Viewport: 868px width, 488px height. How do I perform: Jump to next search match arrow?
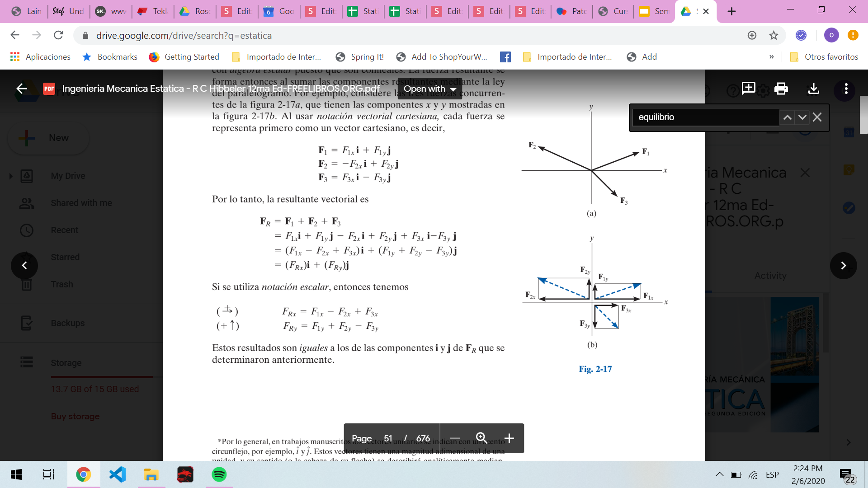(x=802, y=117)
